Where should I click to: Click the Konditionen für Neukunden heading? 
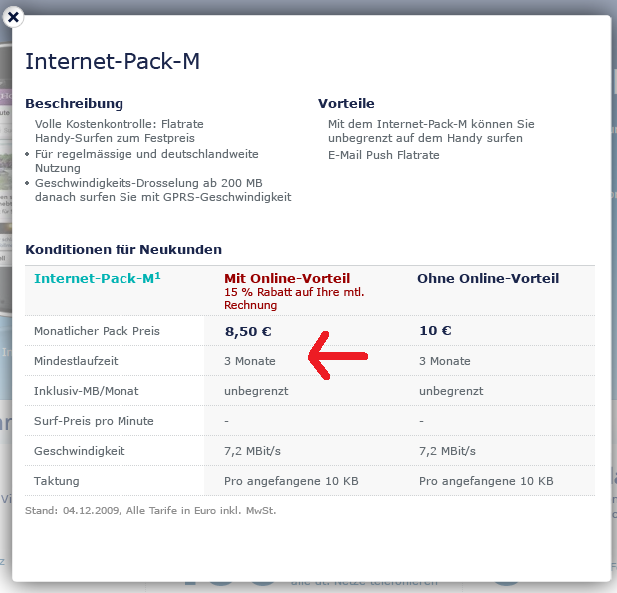coord(123,249)
